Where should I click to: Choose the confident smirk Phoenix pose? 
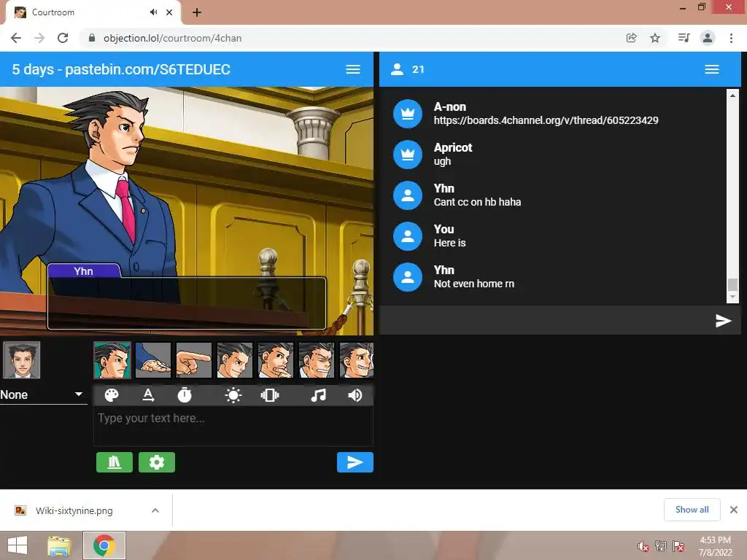(235, 360)
